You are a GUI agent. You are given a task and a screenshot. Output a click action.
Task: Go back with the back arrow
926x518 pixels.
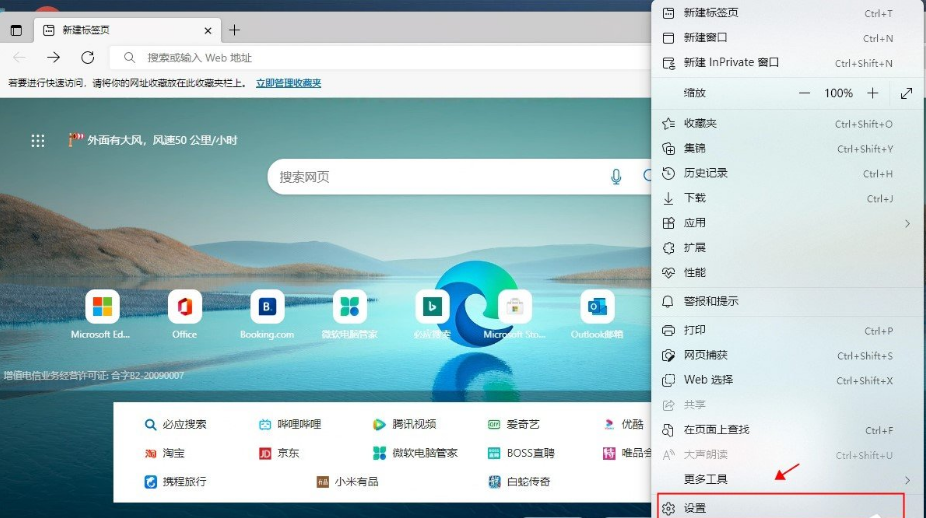coord(19,57)
